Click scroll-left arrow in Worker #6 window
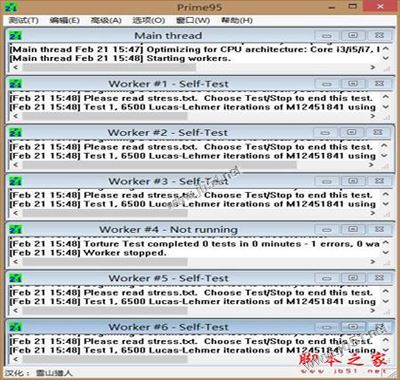400x380 pixels. pyautogui.click(x=15, y=359)
